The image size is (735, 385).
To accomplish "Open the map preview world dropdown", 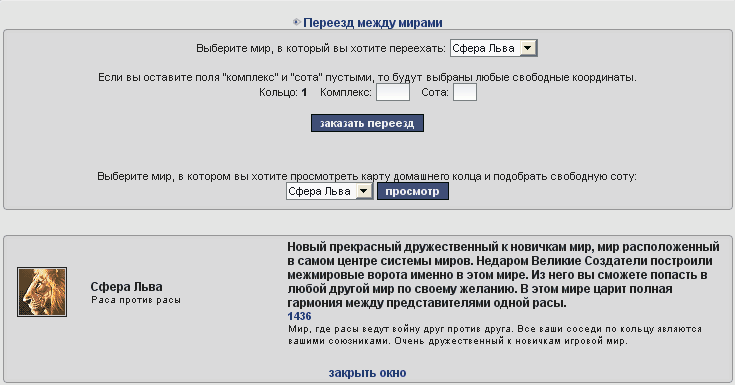I will point(330,191).
